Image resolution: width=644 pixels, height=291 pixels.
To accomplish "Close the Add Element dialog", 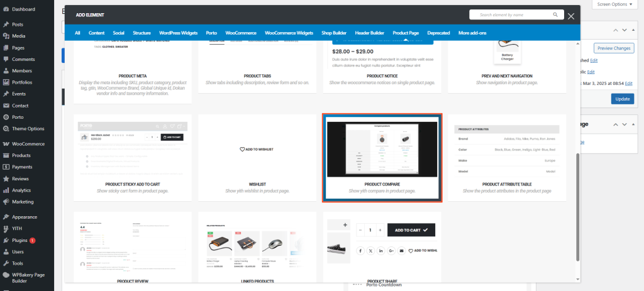I will click(x=571, y=16).
